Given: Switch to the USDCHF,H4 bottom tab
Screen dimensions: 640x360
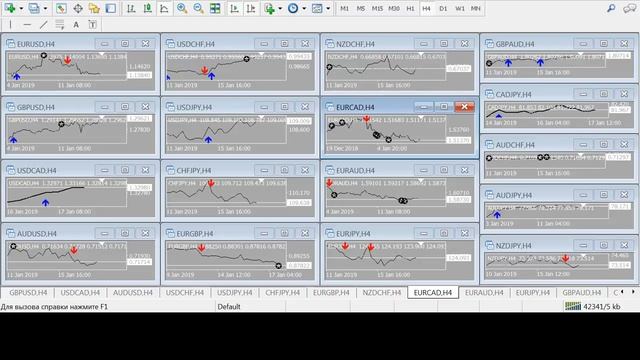Looking at the screenshot, I should pos(184,293).
